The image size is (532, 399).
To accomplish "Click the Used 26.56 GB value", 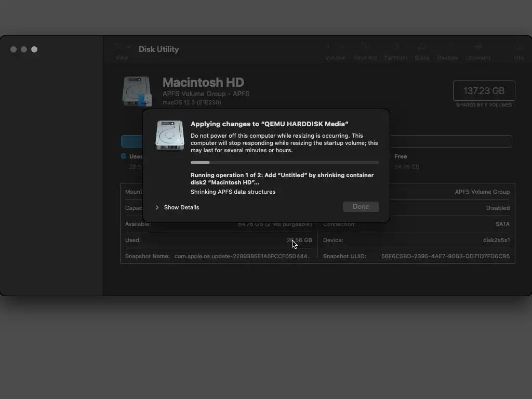I will [299, 240].
